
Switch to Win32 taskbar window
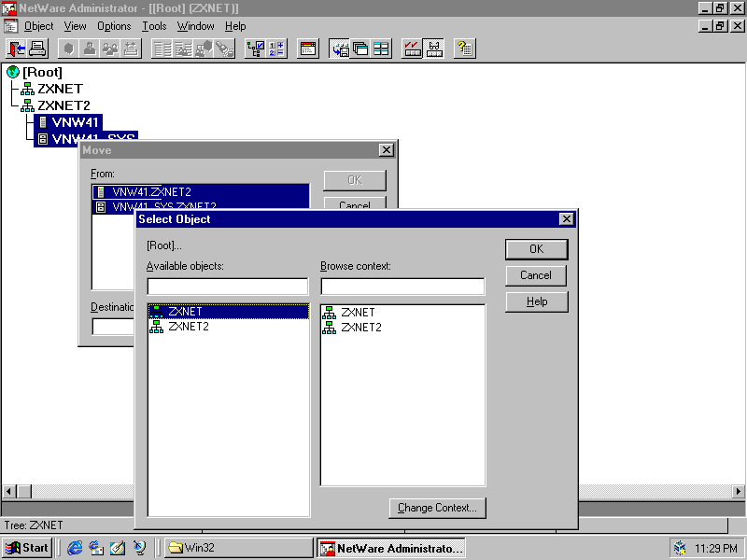coord(239,548)
